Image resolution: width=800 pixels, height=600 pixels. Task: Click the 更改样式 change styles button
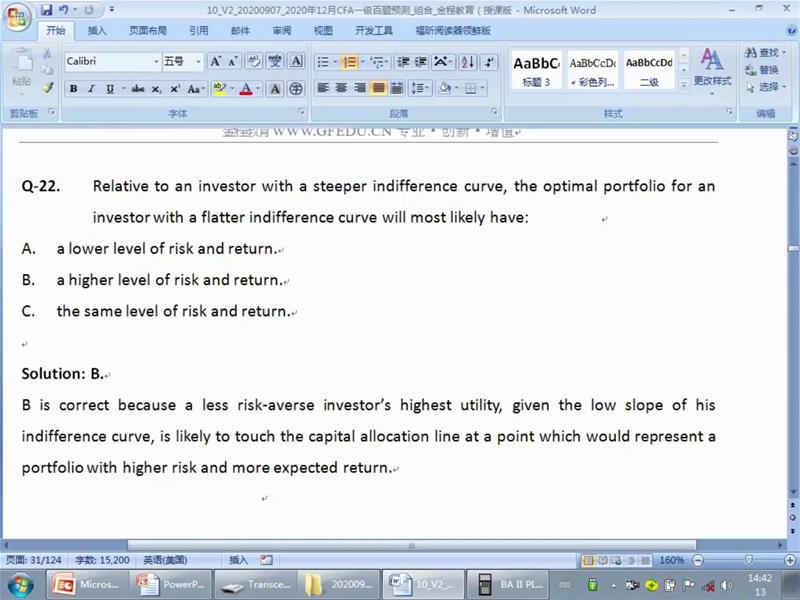click(x=712, y=67)
